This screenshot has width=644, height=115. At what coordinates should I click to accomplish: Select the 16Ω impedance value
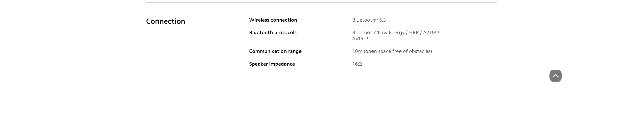pyautogui.click(x=357, y=64)
